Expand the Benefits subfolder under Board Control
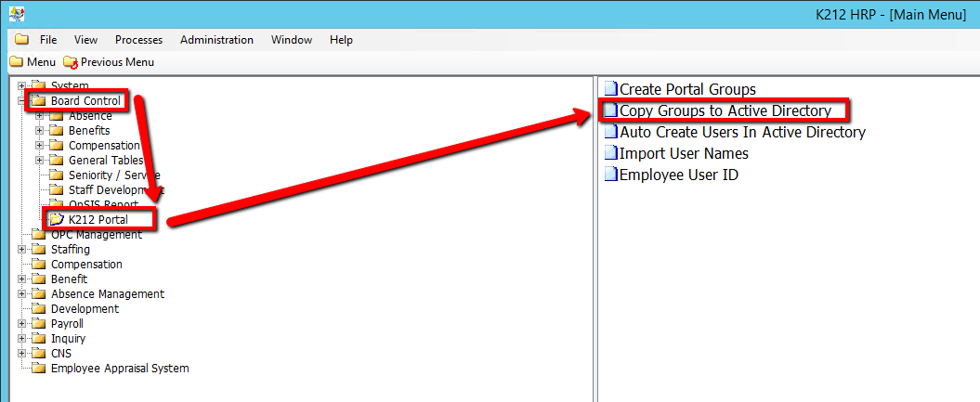The width and height of the screenshot is (980, 402). 39,131
